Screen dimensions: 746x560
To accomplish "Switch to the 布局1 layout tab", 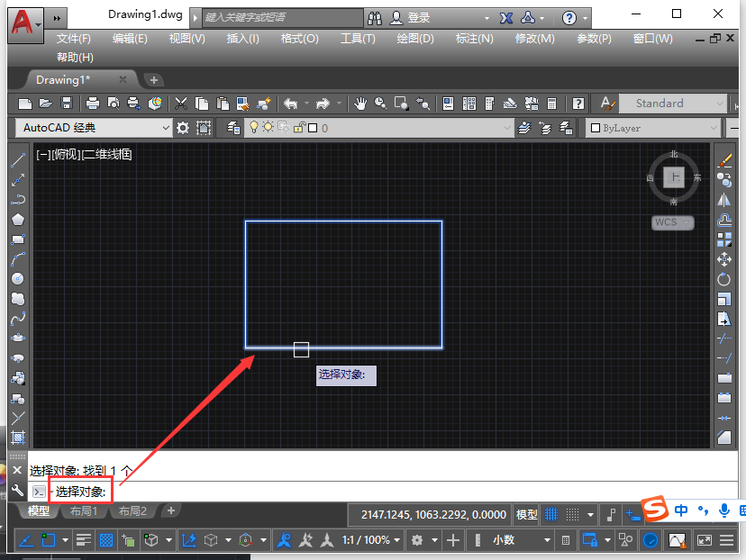I will click(x=84, y=511).
